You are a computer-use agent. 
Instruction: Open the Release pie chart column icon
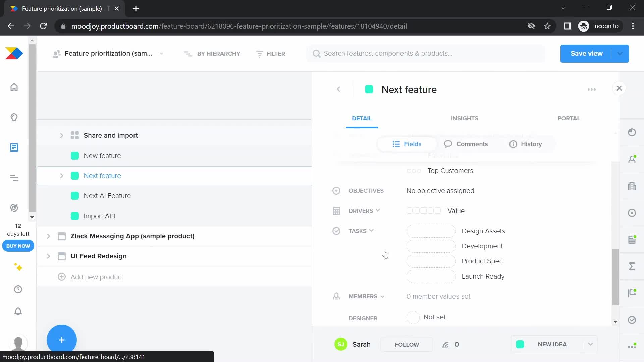click(632, 132)
